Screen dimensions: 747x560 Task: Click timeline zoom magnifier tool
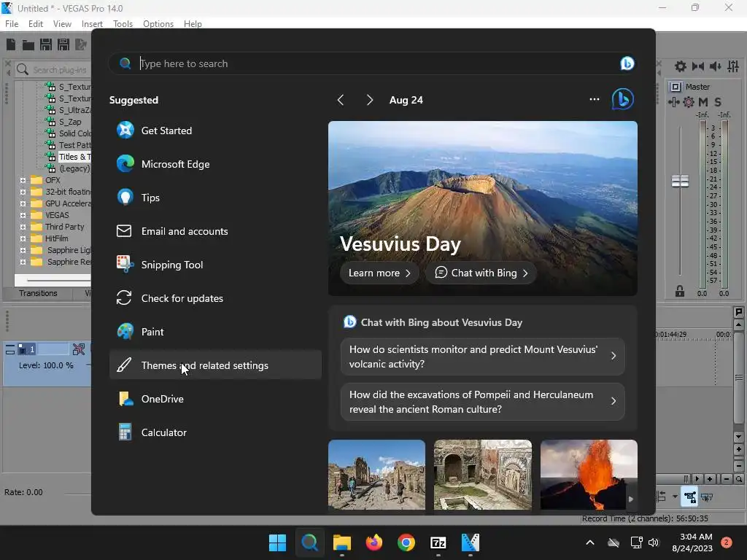[x=738, y=479]
